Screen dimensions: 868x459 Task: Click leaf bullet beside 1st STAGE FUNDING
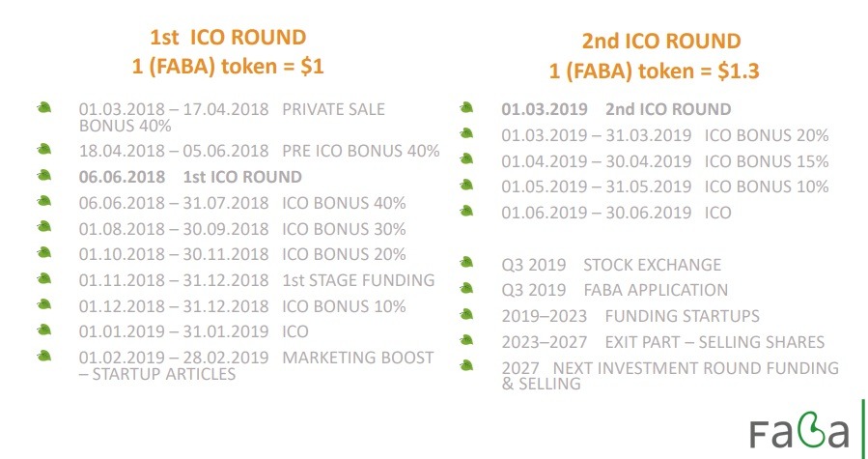[43, 278]
